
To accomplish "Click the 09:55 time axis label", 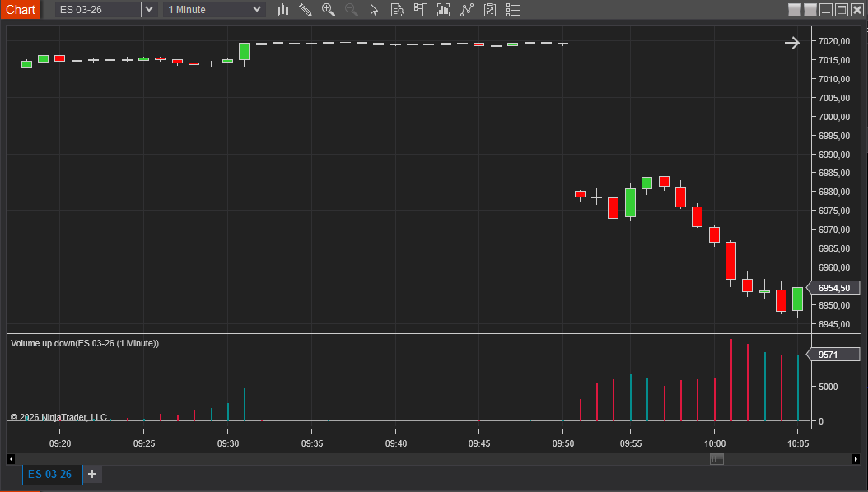I will pyautogui.click(x=631, y=444).
